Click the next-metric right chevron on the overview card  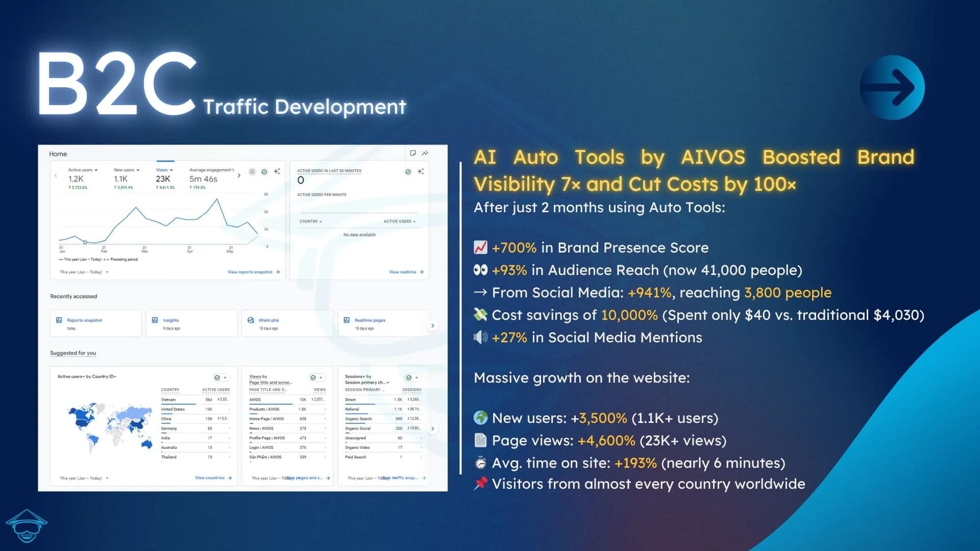coord(239,176)
